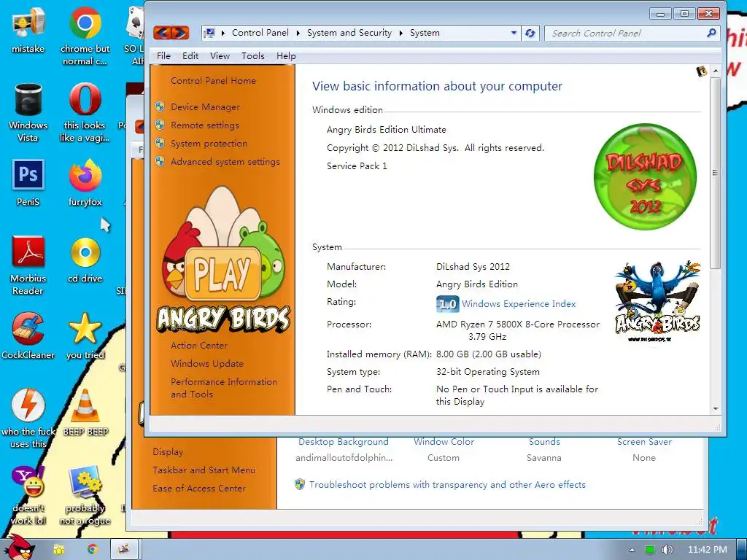Viewport: 747px width, 560px height.
Task: Open Screen Saver in Personalization window
Action: pyautogui.click(x=644, y=442)
